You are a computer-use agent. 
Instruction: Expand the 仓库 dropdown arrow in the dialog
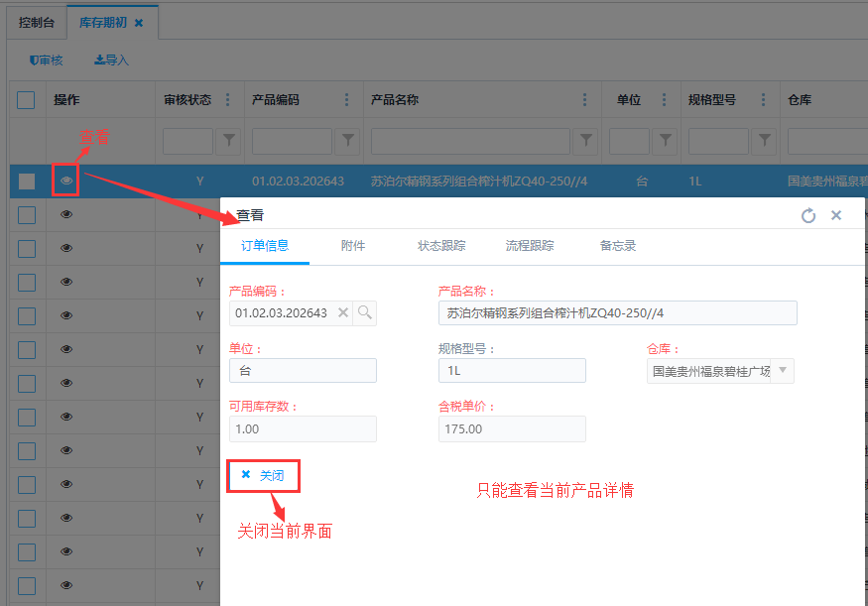click(783, 371)
